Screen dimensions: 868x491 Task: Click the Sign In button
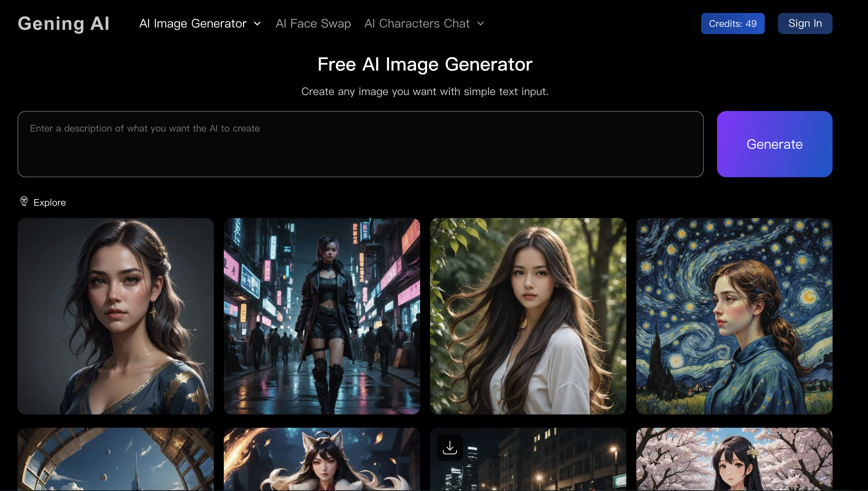pyautogui.click(x=805, y=24)
